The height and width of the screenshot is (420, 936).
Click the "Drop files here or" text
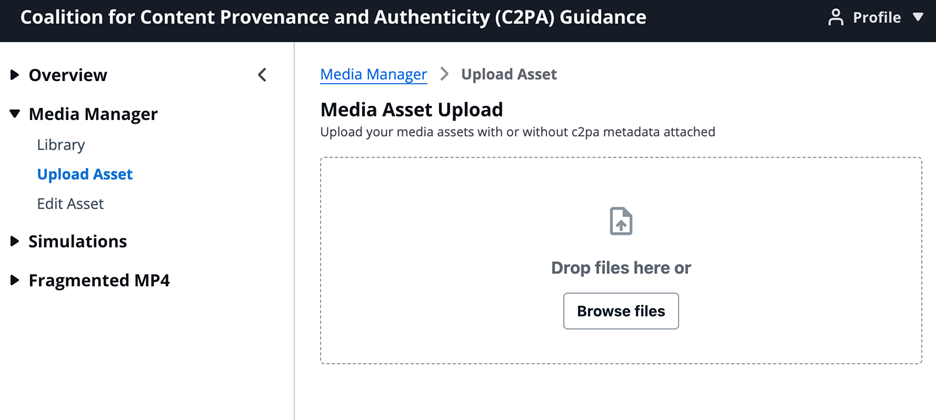(x=621, y=268)
